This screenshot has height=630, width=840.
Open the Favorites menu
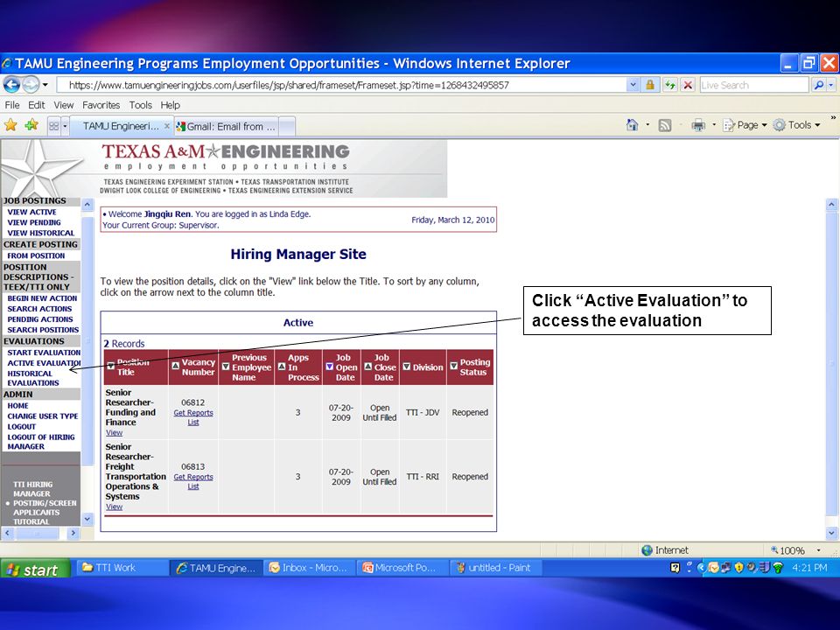101,105
